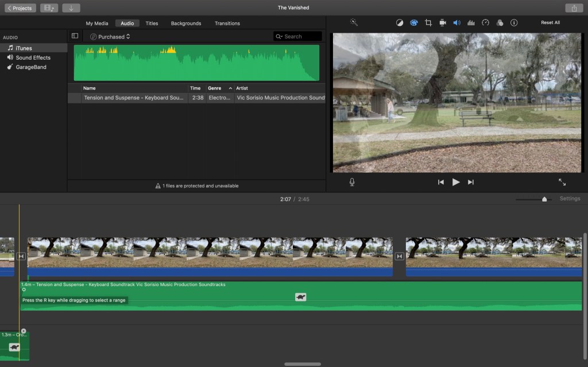Viewport: 588px width, 367px height.
Task: Go back to Projects
Action: click(20, 8)
